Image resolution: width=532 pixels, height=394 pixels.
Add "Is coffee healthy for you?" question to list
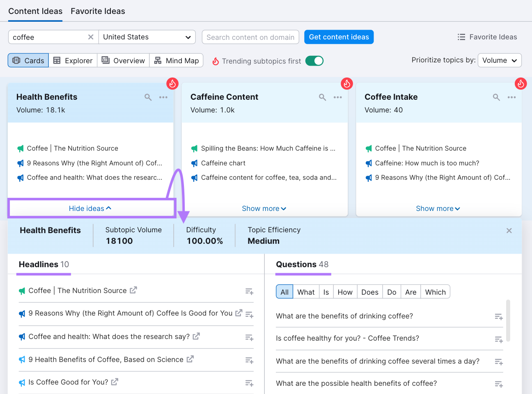tap(498, 339)
